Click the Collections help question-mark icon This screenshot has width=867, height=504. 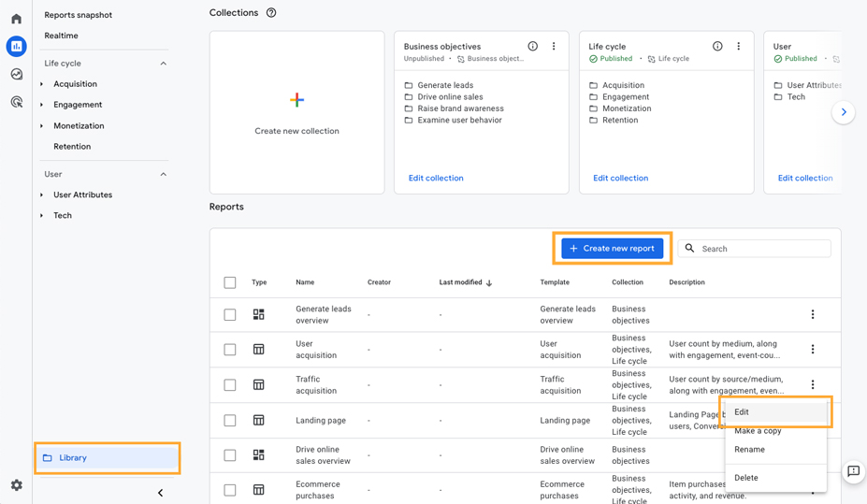point(271,13)
